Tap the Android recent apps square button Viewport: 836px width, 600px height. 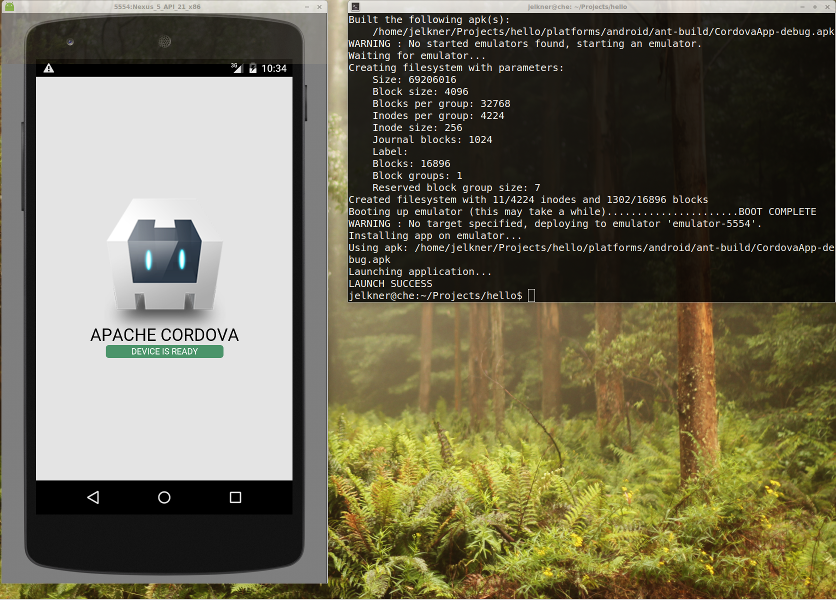click(235, 497)
